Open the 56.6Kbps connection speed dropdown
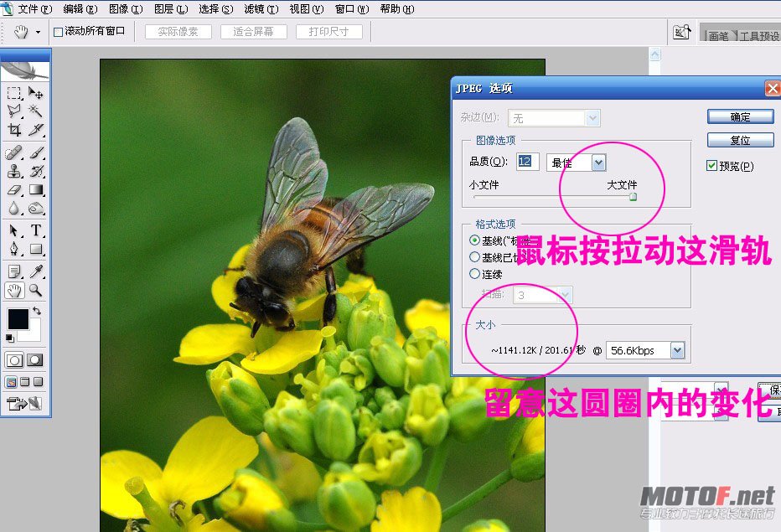 click(x=677, y=350)
